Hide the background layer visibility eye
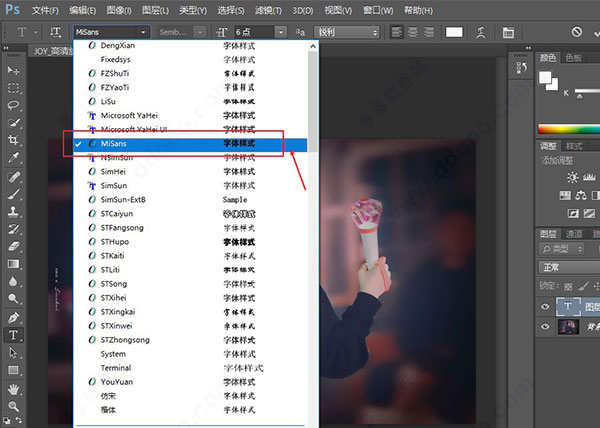 [545, 327]
